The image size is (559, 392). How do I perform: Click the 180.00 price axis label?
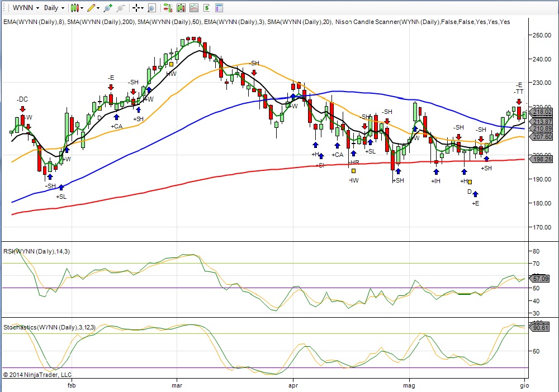(542, 203)
